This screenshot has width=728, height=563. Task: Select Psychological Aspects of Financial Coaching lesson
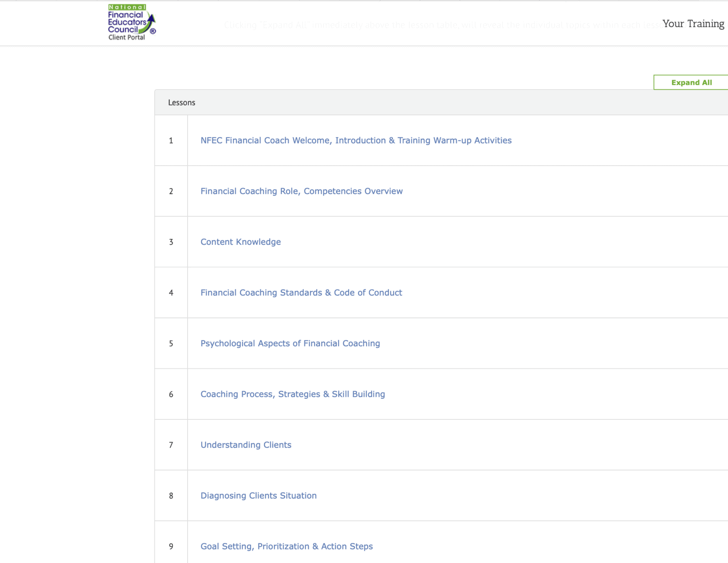(290, 343)
